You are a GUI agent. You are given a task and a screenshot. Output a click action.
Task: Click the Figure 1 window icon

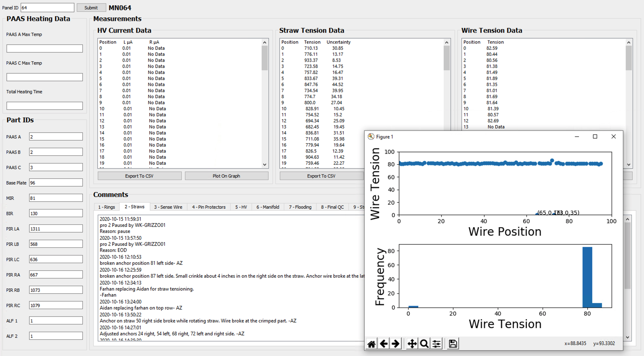tap(371, 137)
